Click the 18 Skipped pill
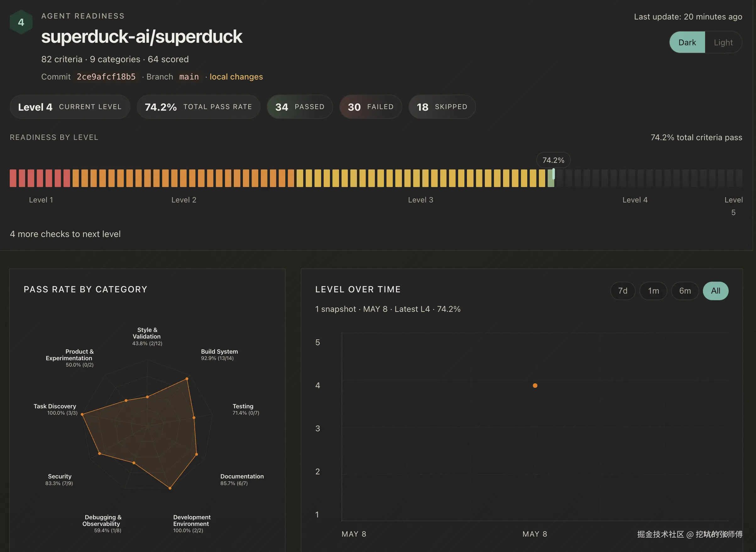 tap(442, 107)
